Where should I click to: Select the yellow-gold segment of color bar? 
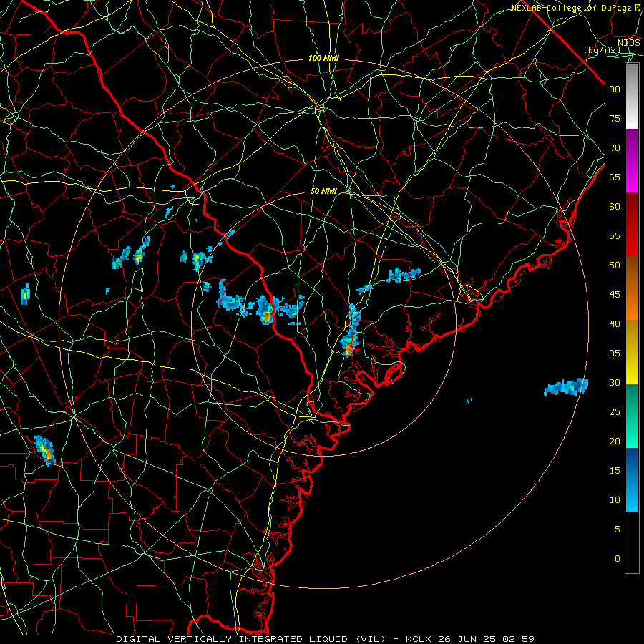[632, 352]
